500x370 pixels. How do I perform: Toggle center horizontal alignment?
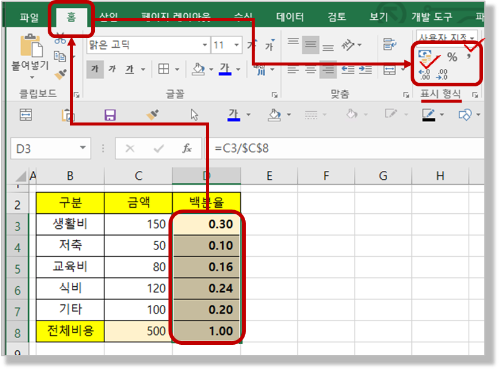pyautogui.click(x=310, y=70)
